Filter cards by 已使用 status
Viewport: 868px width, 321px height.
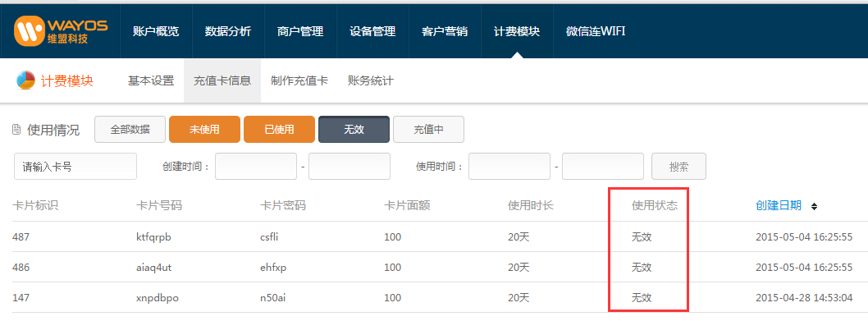280,130
